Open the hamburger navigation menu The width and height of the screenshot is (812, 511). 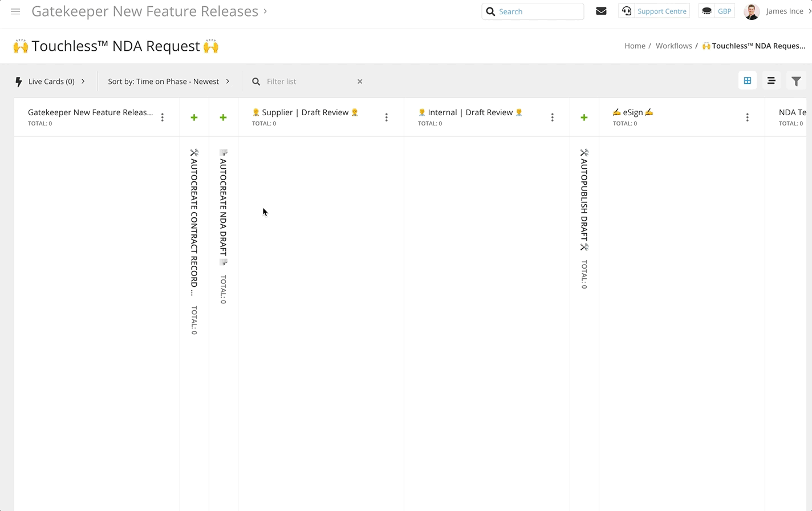[15, 11]
